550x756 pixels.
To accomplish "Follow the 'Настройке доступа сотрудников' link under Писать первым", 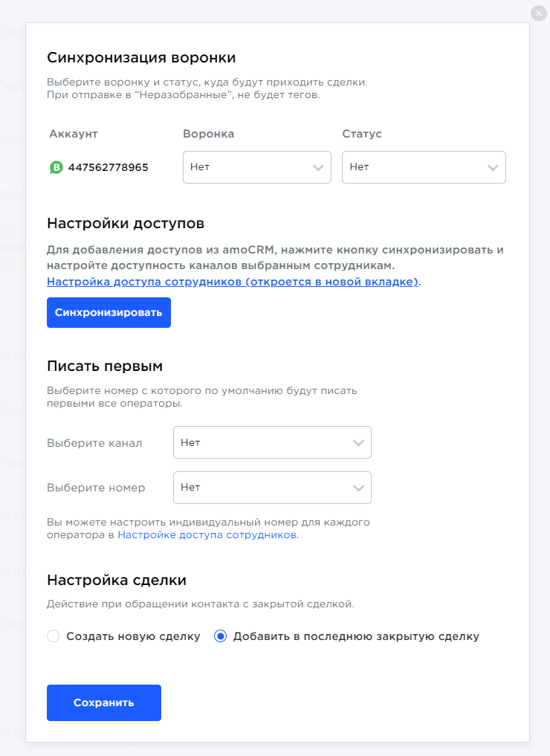I will click(207, 534).
